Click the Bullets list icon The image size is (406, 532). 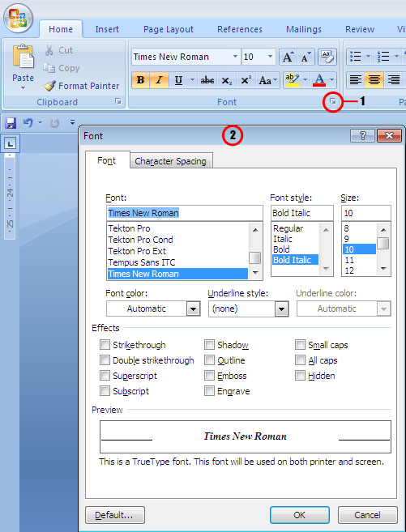point(356,57)
